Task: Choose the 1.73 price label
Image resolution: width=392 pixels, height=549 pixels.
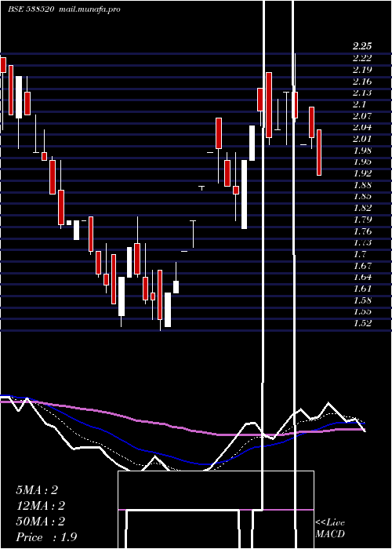Action: click(362, 242)
